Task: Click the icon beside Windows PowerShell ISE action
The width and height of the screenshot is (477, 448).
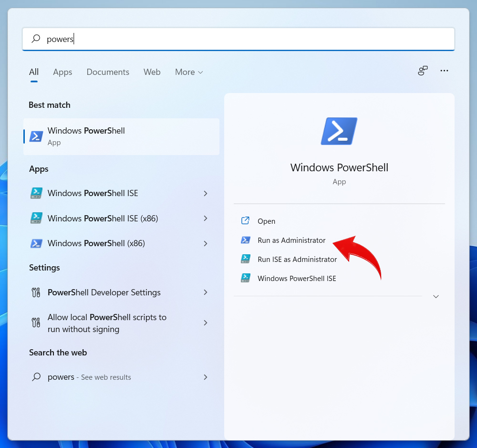Action: 246,278
